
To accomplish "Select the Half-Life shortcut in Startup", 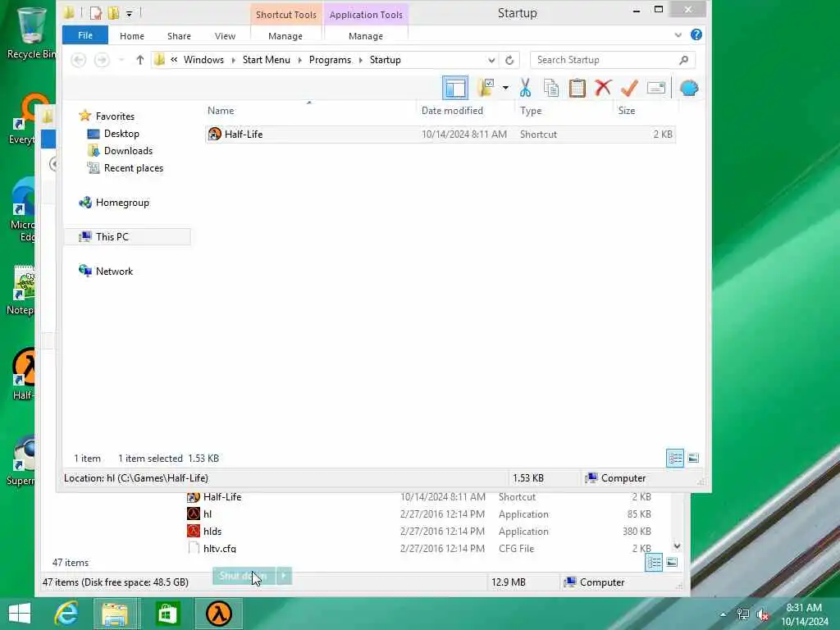I will 441,135.
